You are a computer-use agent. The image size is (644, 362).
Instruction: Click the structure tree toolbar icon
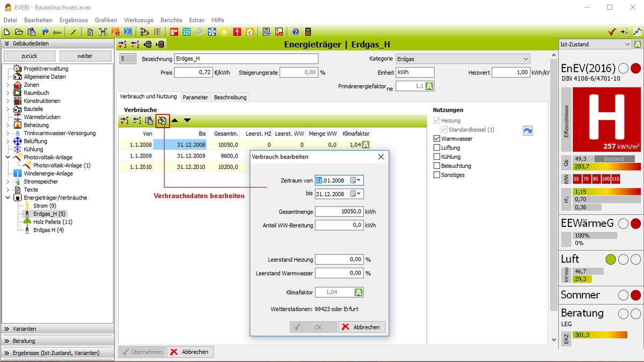[x=144, y=32]
